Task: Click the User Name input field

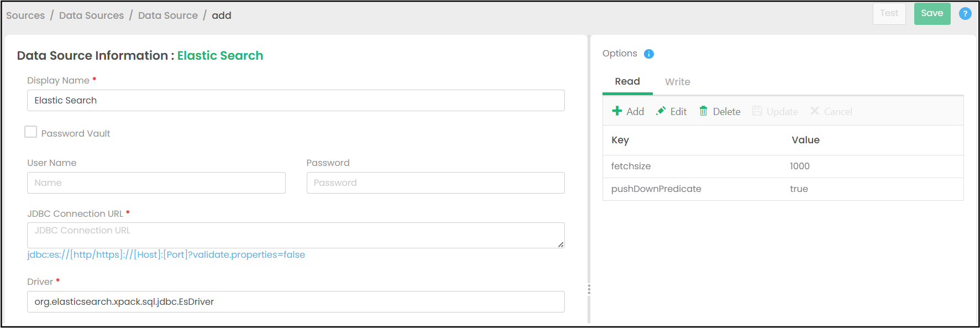Action: [156, 183]
